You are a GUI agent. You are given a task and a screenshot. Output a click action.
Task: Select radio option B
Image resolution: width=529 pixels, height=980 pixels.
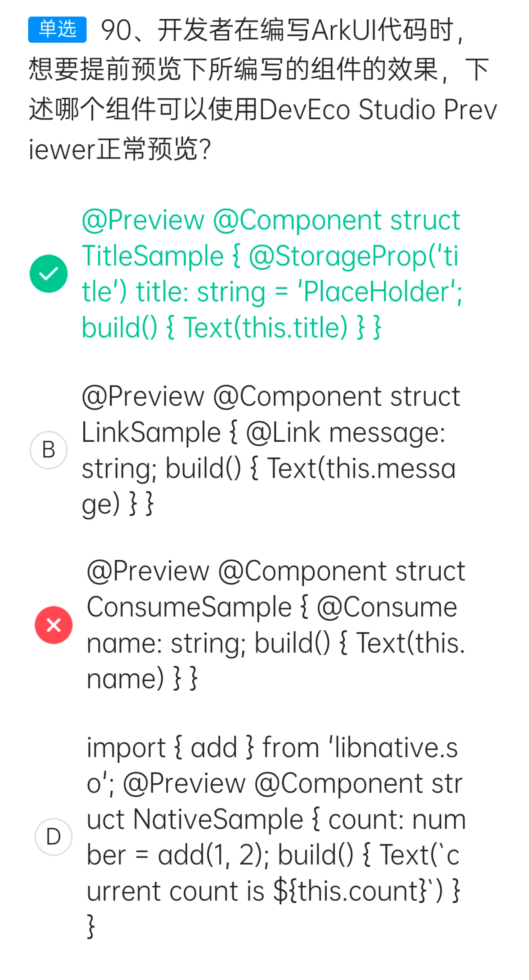point(49,450)
